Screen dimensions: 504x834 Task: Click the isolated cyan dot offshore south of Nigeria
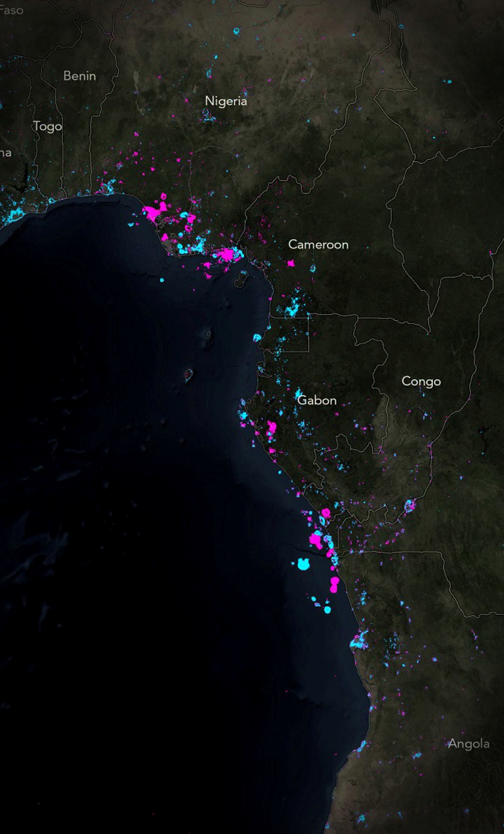(x=162, y=280)
